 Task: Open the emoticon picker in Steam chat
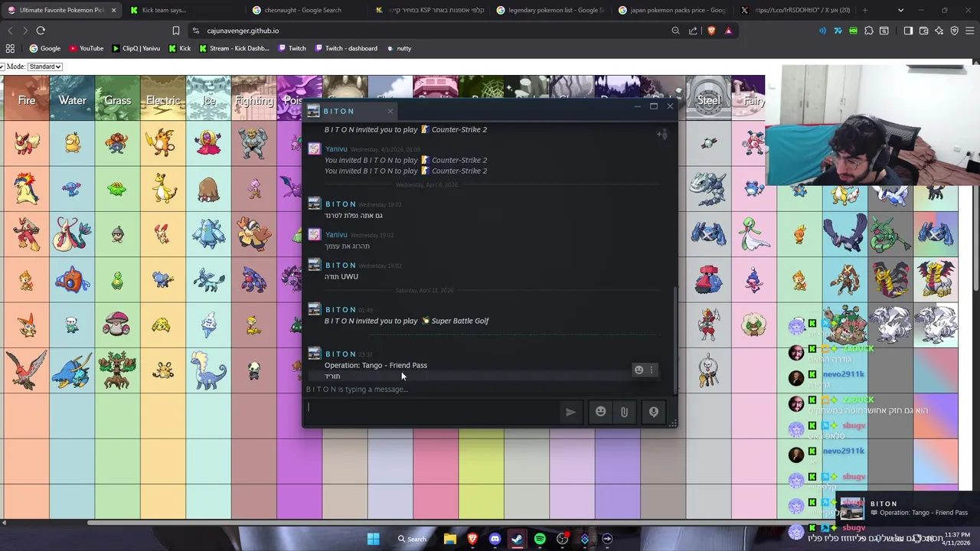tap(601, 412)
